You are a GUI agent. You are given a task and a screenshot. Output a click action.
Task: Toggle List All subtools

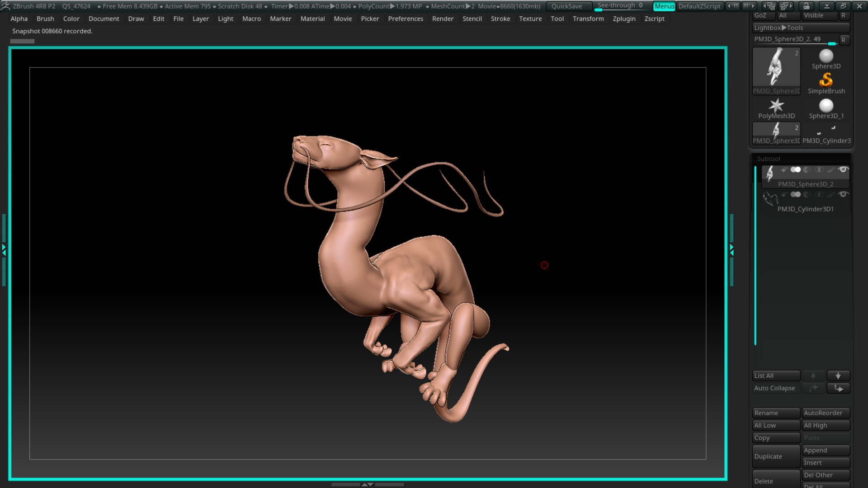(x=776, y=375)
